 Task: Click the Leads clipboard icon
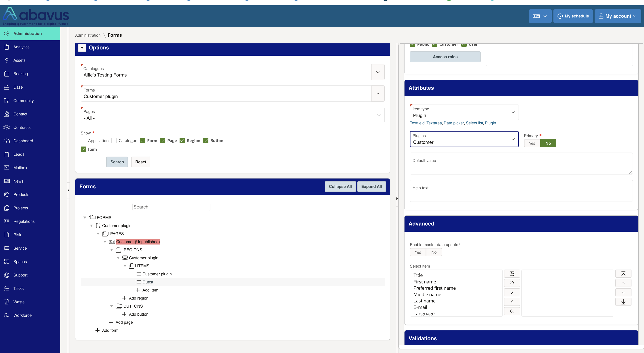[7, 154]
